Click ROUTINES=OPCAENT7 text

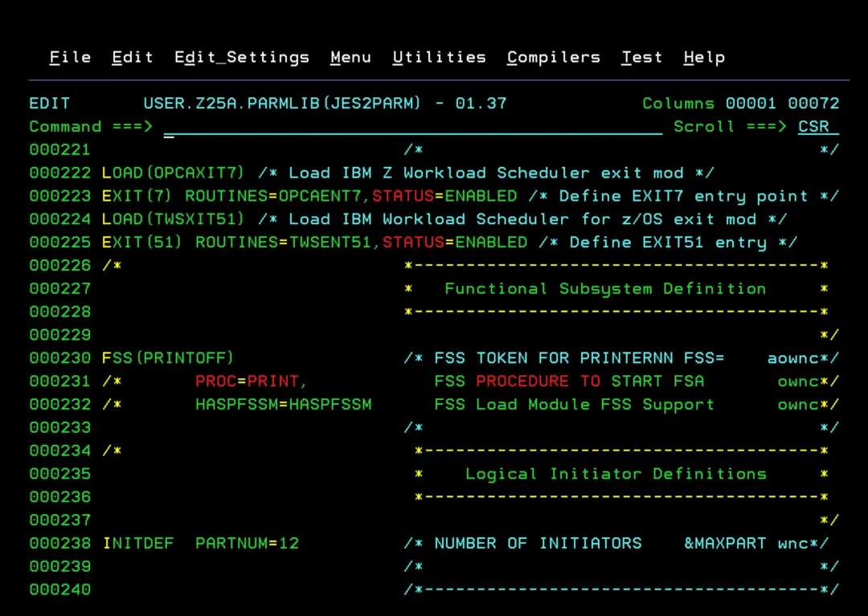coord(273,196)
